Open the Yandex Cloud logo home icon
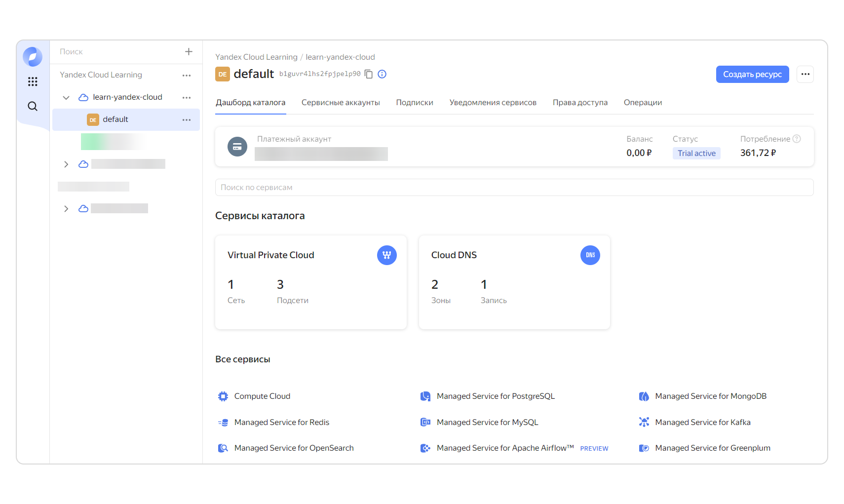This screenshot has height=504, width=844. pos(33,57)
